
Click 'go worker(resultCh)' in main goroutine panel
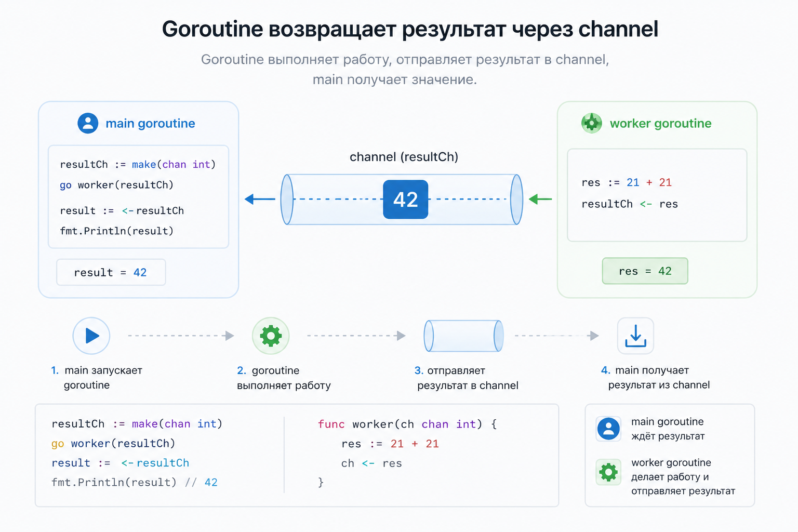coord(116,185)
